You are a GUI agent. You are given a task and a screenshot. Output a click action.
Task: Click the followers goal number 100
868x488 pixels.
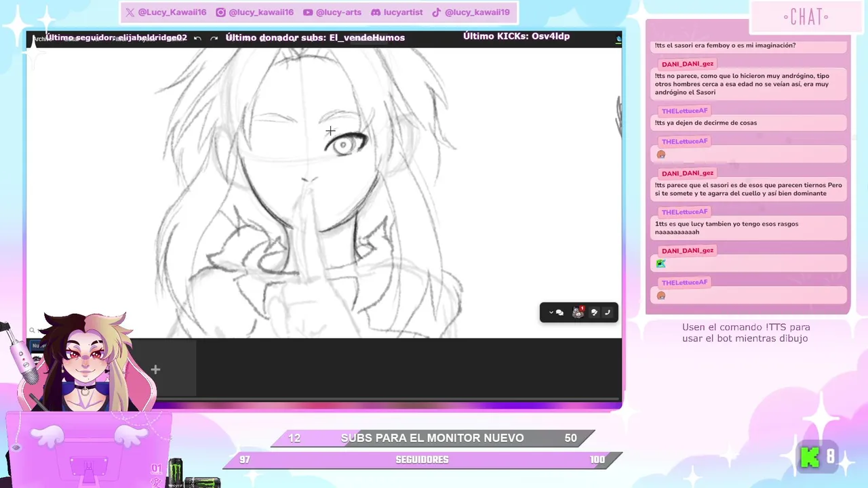597,460
